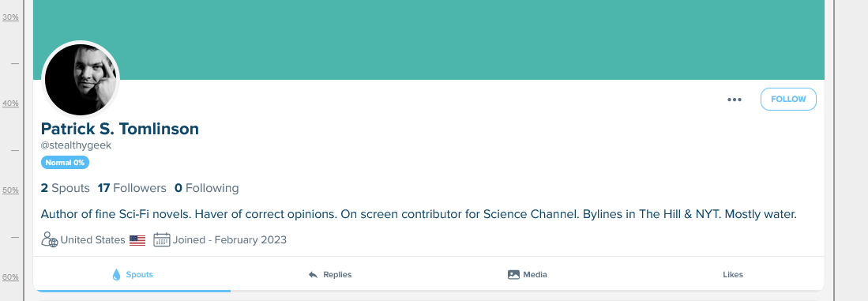Image resolution: width=868 pixels, height=301 pixels.
Task: Open the Likes tab
Action: pyautogui.click(x=732, y=274)
